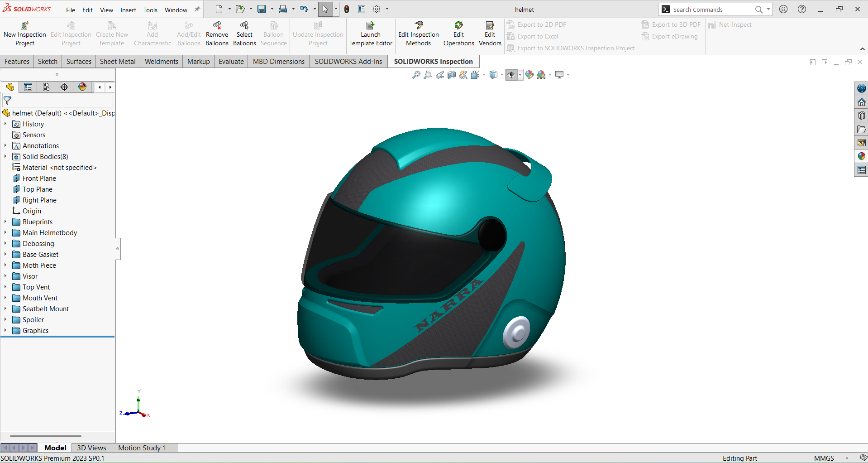This screenshot has width=868, height=463.
Task: Create a new document
Action: click(219, 9)
